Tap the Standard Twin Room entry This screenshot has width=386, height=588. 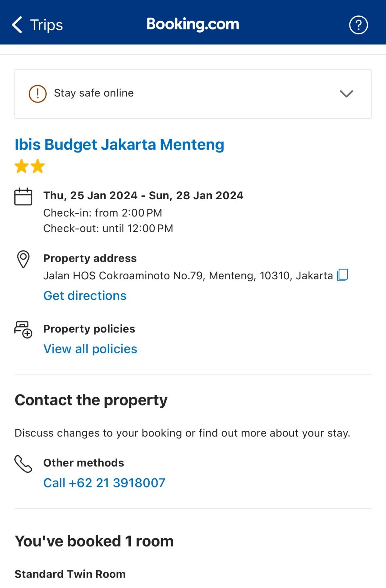click(70, 574)
